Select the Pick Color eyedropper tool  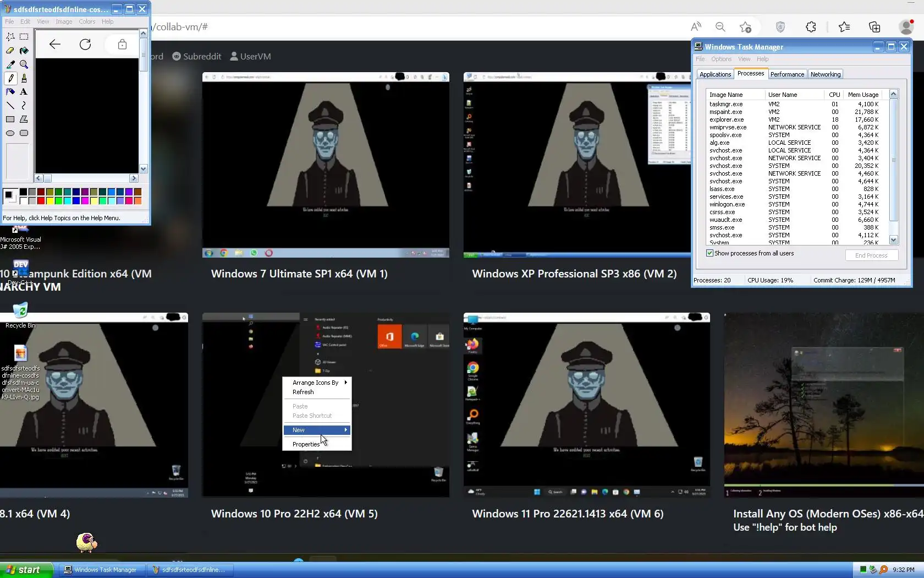pyautogui.click(x=10, y=64)
